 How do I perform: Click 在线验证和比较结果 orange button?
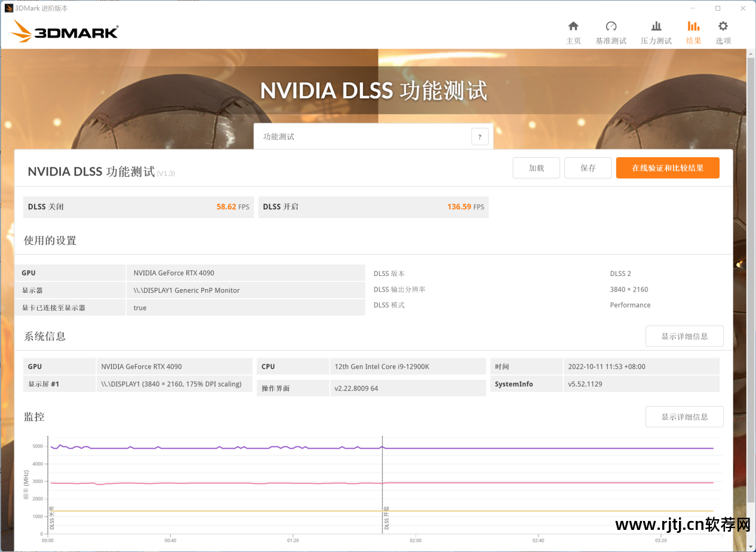[668, 168]
